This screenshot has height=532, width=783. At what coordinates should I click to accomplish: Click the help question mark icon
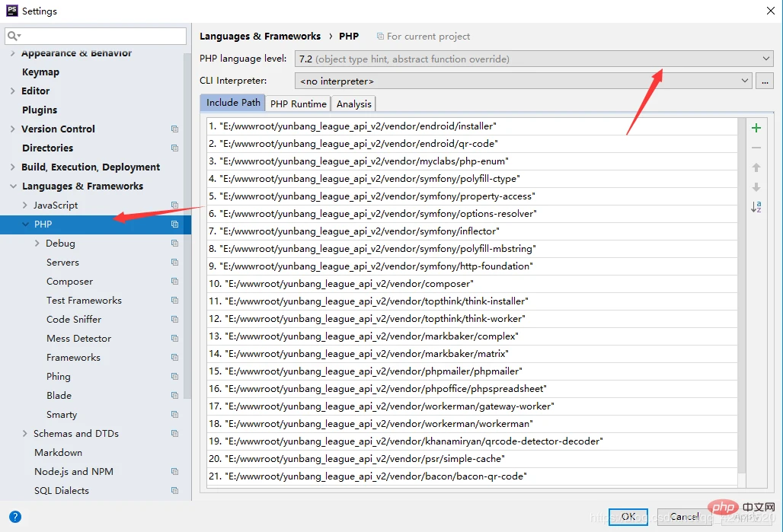point(14,516)
